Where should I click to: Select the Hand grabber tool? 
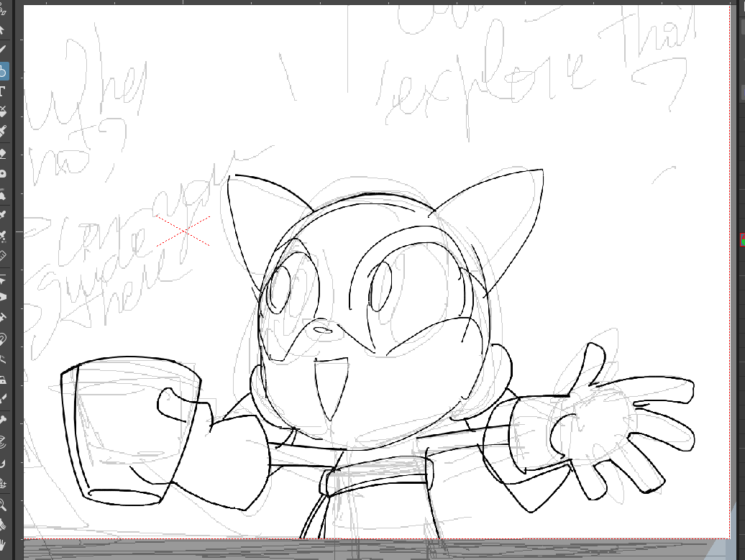(3, 546)
